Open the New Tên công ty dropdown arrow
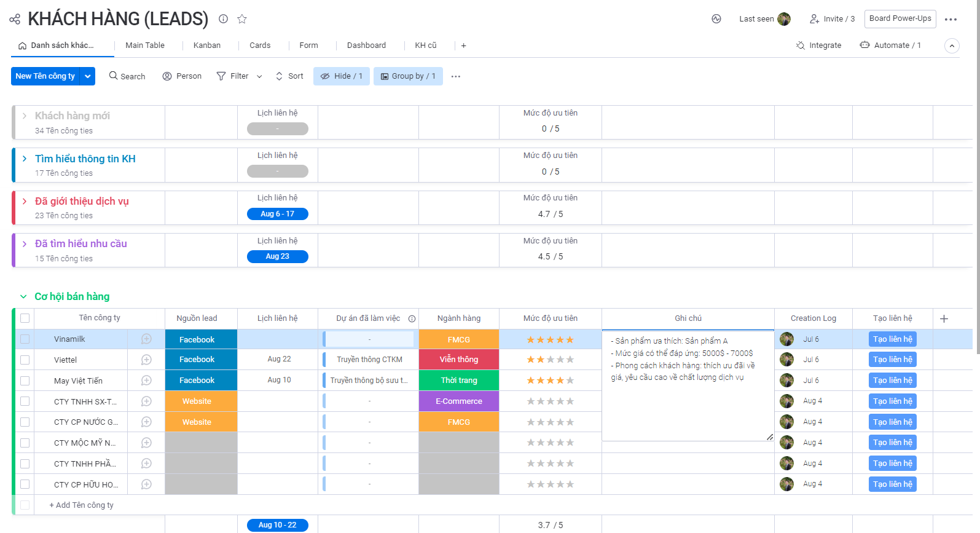The height and width of the screenshot is (533, 980). pyautogui.click(x=88, y=76)
